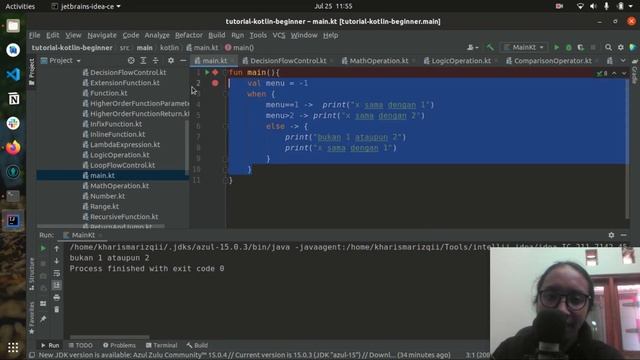Viewport: 640px width, 360px height.
Task: Toggle the Structure tool window side button
Action: pos(32,274)
